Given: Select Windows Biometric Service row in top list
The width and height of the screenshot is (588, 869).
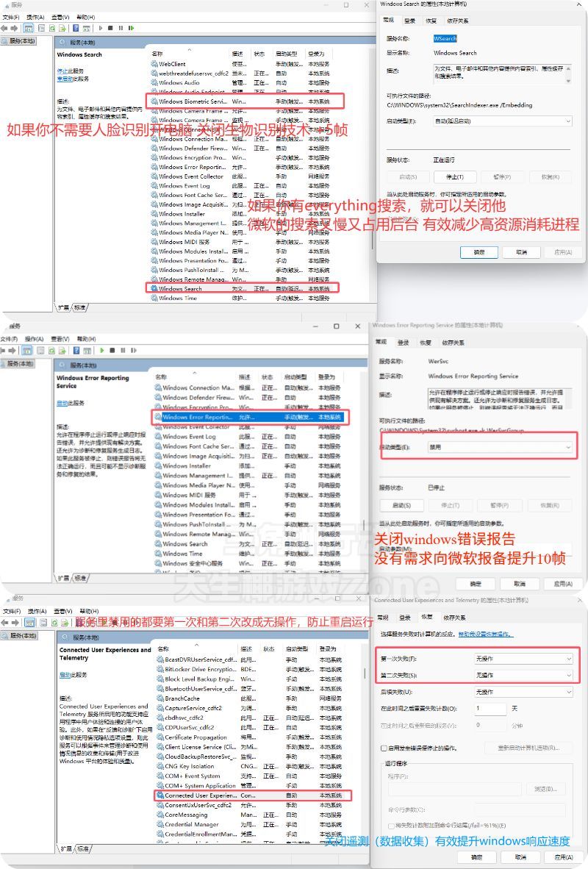Looking at the screenshot, I should click(x=245, y=101).
